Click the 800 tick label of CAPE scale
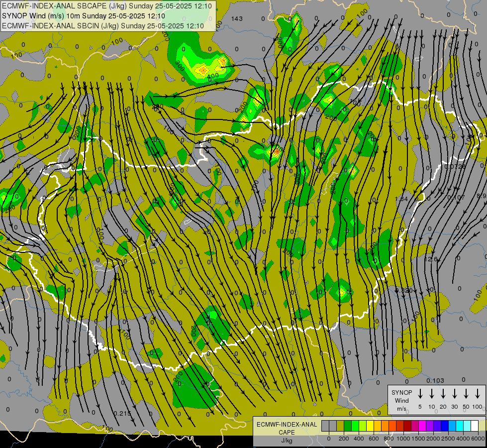Image resolution: width=487 pixels, height=448 pixels. point(389,439)
